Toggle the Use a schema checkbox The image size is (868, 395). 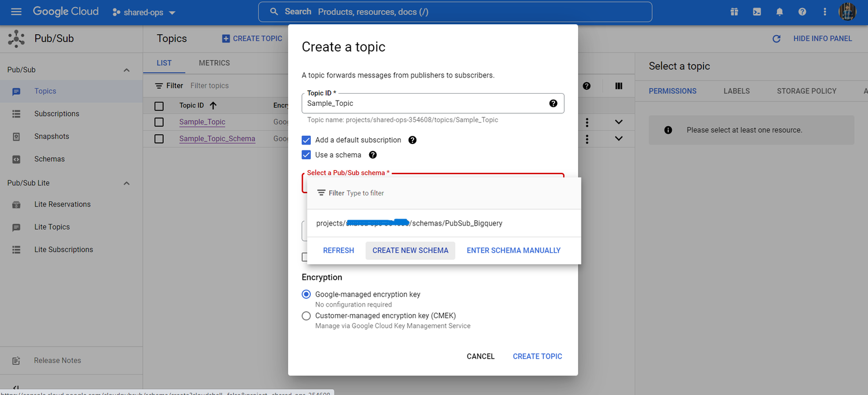click(x=306, y=154)
